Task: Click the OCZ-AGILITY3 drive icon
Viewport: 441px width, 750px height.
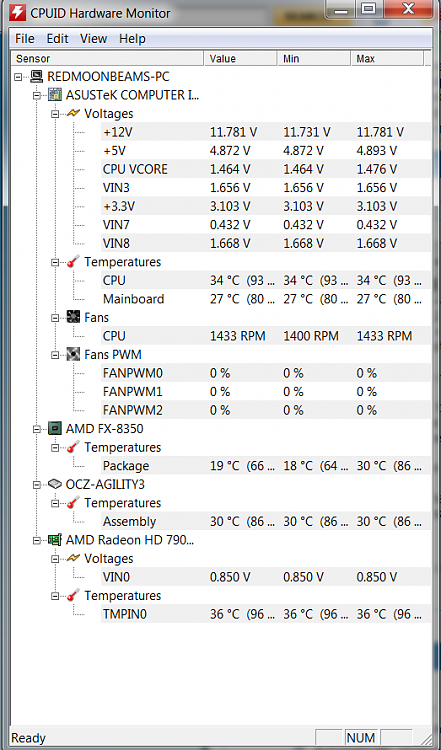Action: click(55, 485)
